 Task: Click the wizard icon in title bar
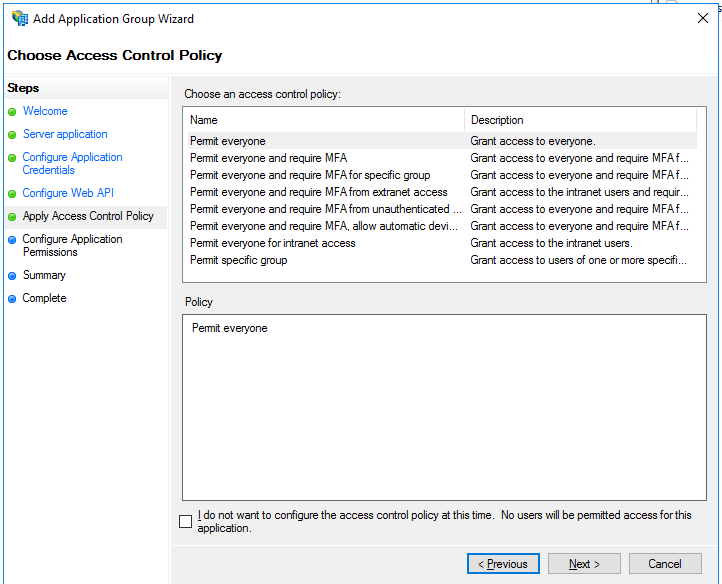tap(19, 18)
